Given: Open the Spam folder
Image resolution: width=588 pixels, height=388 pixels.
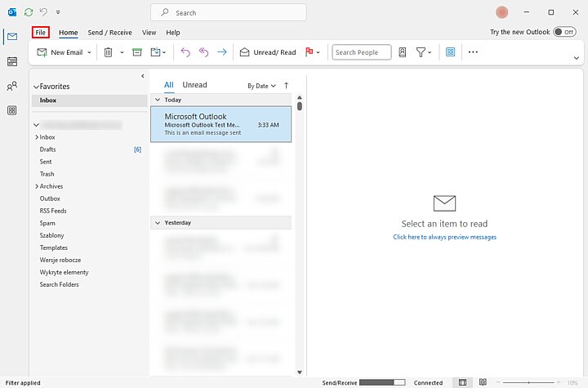Looking at the screenshot, I should 47,223.
